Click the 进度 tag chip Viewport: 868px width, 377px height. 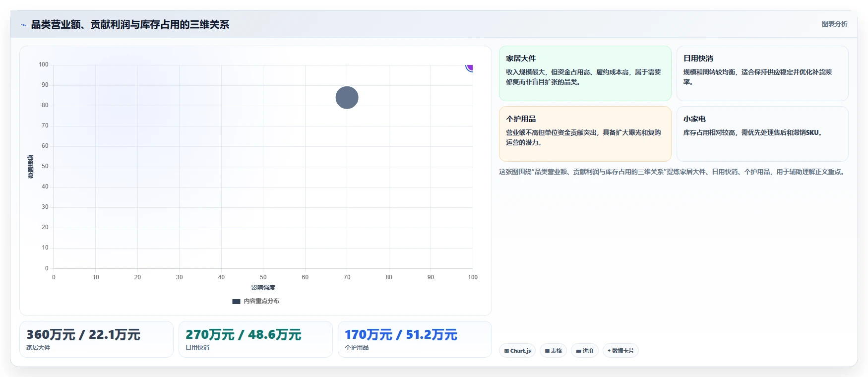click(585, 351)
